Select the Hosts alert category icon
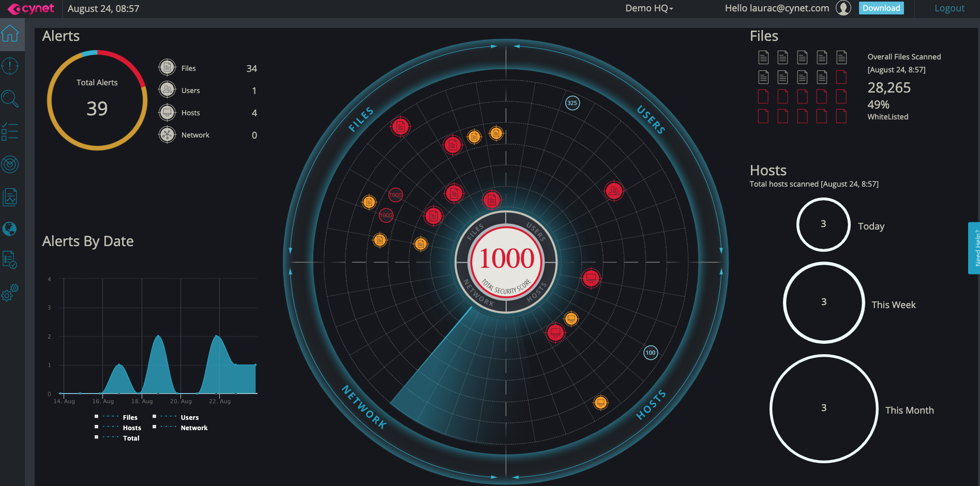980x486 pixels. (167, 112)
